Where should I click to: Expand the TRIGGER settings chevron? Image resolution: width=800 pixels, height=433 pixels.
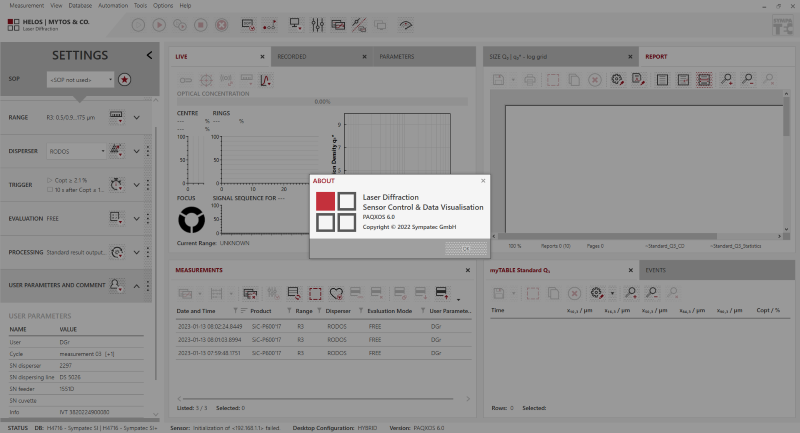(x=137, y=185)
